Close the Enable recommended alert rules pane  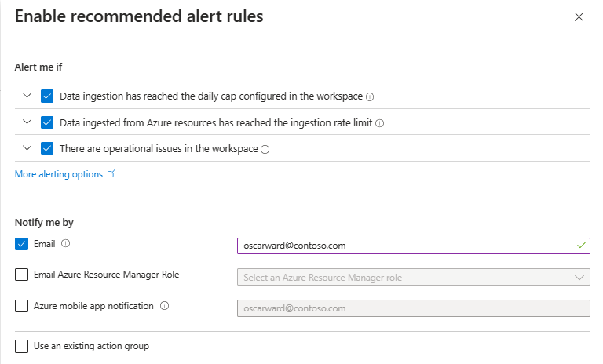point(579,16)
